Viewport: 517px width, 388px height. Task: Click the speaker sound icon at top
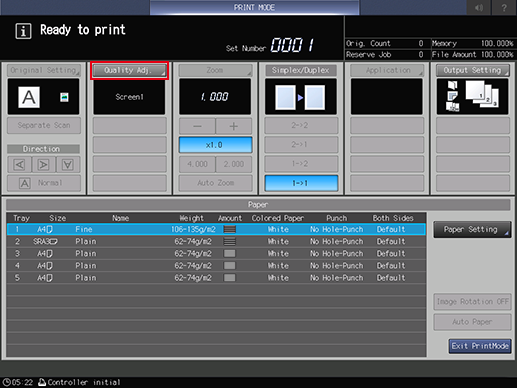479,7
